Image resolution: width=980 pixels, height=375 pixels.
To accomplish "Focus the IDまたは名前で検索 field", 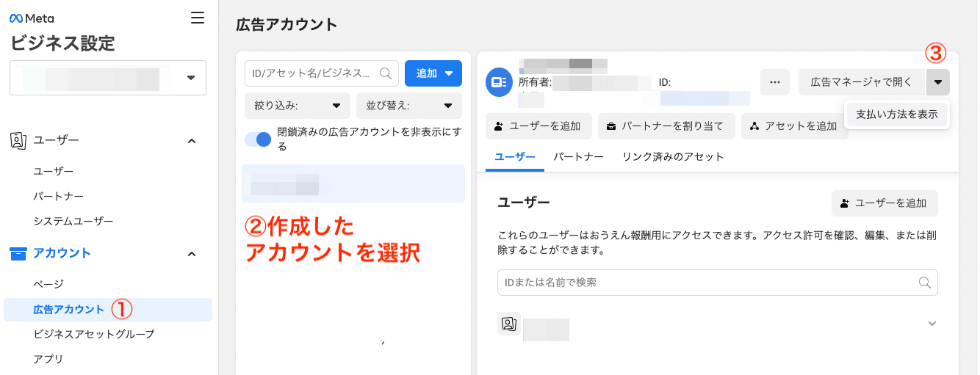I will (718, 283).
